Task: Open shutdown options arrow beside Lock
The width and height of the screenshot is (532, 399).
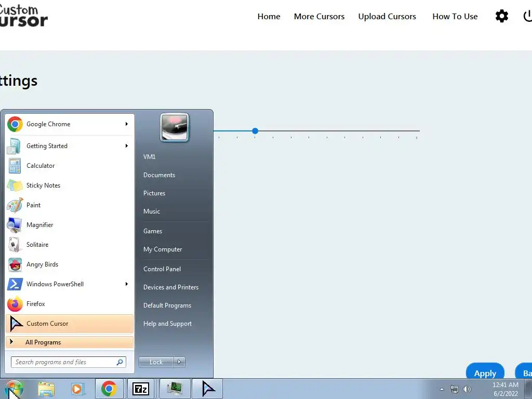Action: point(179,362)
